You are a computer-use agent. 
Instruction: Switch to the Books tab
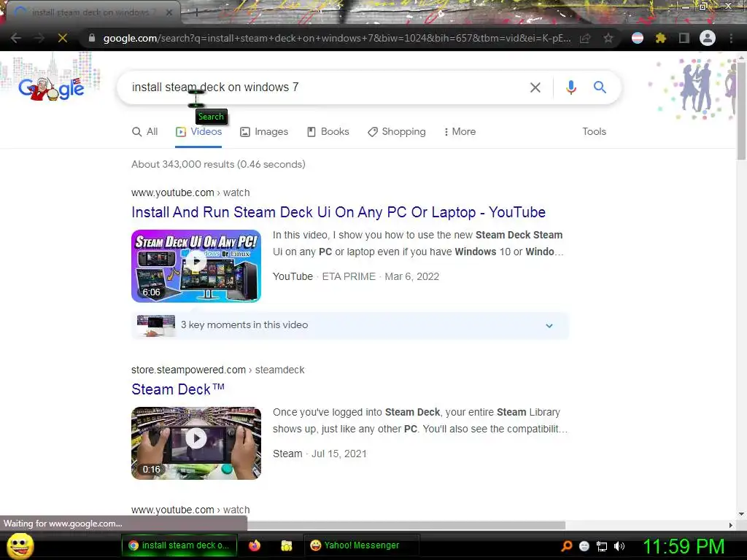click(328, 132)
